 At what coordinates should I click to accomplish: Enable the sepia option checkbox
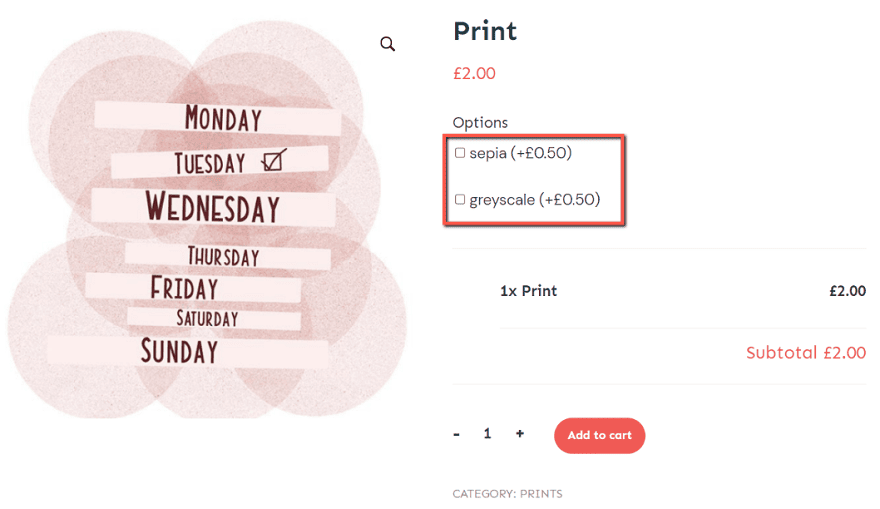[460, 153]
